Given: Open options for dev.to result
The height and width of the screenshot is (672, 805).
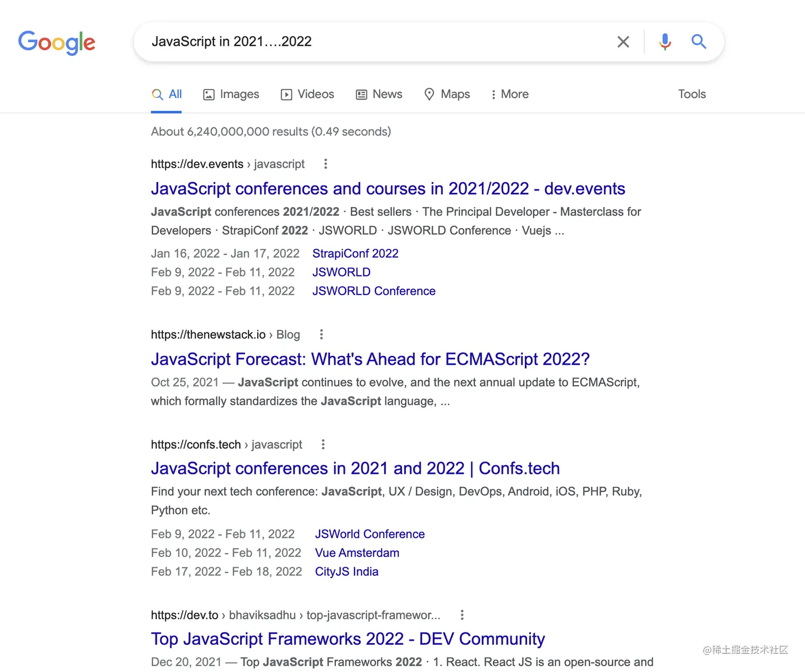Looking at the screenshot, I should point(462,615).
